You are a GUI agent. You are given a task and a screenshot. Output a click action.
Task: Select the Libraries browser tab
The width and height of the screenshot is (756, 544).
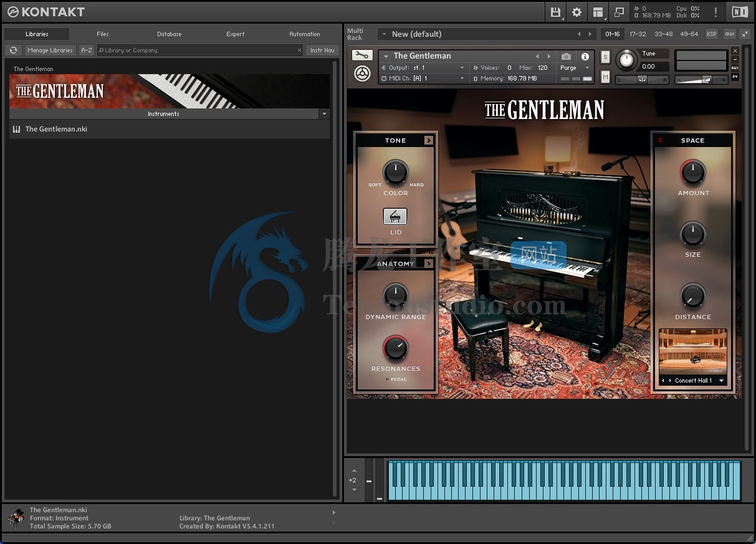pos(37,34)
